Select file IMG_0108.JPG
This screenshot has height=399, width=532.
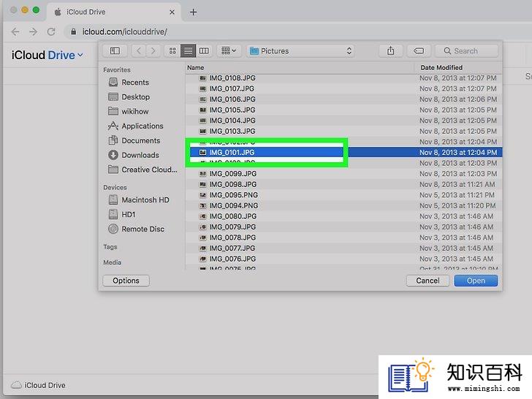tap(343, 78)
